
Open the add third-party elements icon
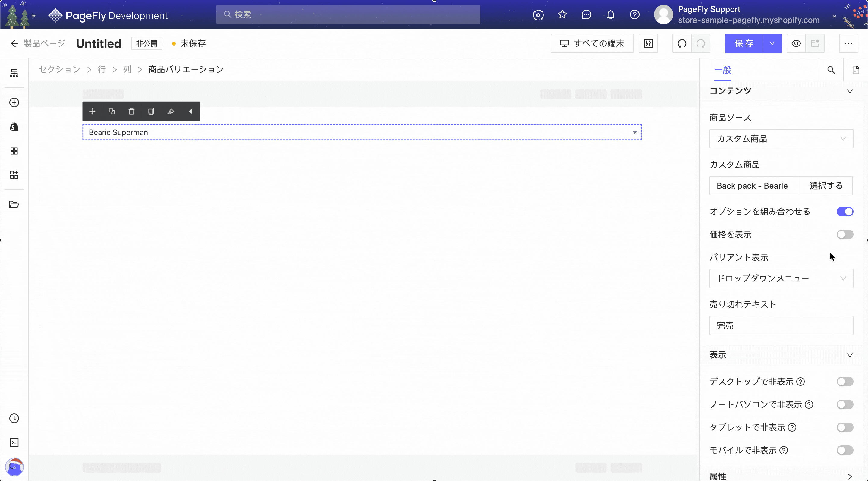coord(14,175)
